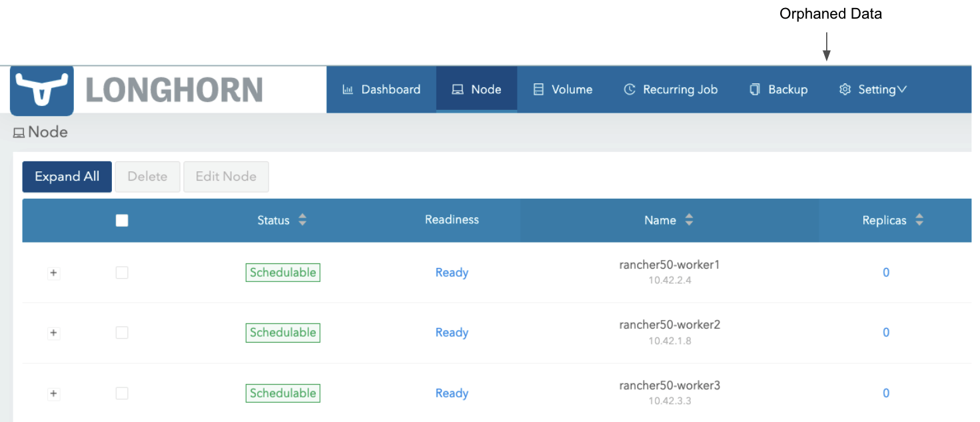
Task: Click the Node icon in breadcrumb header
Action: pos(18,131)
